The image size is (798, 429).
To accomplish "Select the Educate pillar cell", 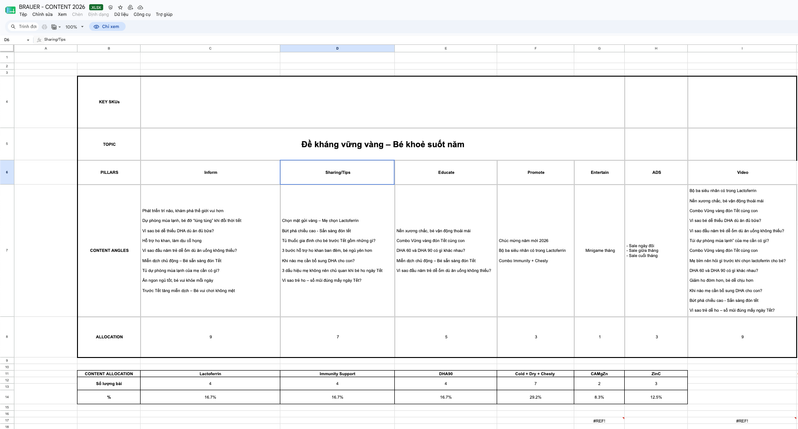I will pos(446,173).
